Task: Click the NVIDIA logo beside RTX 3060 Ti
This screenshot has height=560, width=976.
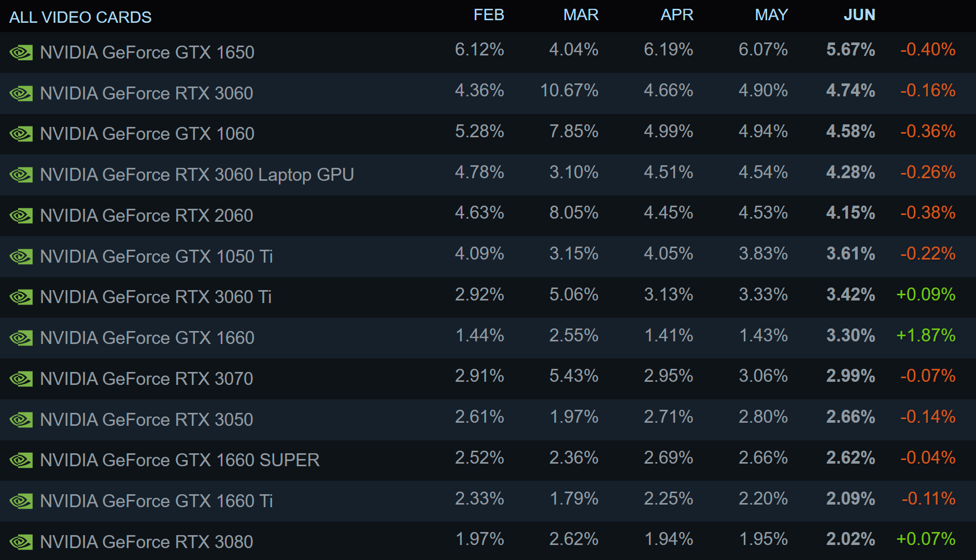Action: 21,297
